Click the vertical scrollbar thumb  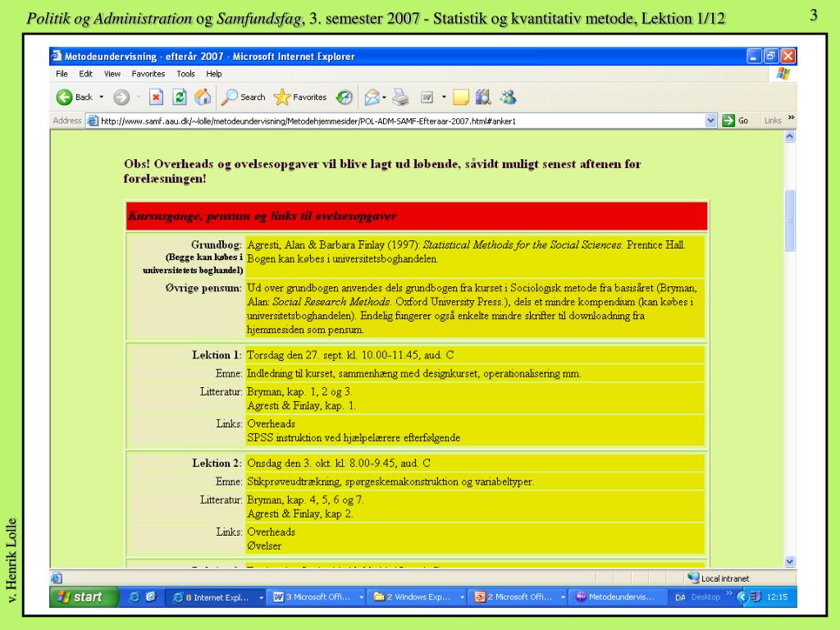(790, 221)
